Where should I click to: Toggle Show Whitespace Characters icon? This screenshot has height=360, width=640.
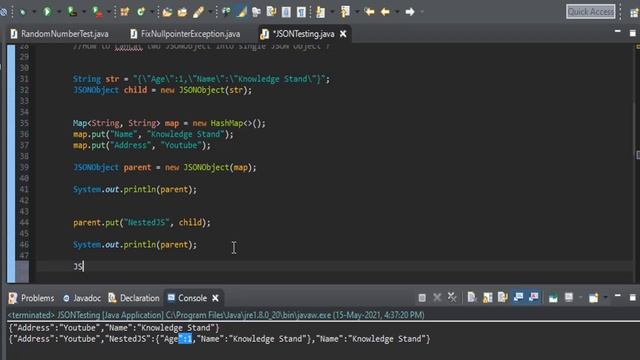[301, 12]
